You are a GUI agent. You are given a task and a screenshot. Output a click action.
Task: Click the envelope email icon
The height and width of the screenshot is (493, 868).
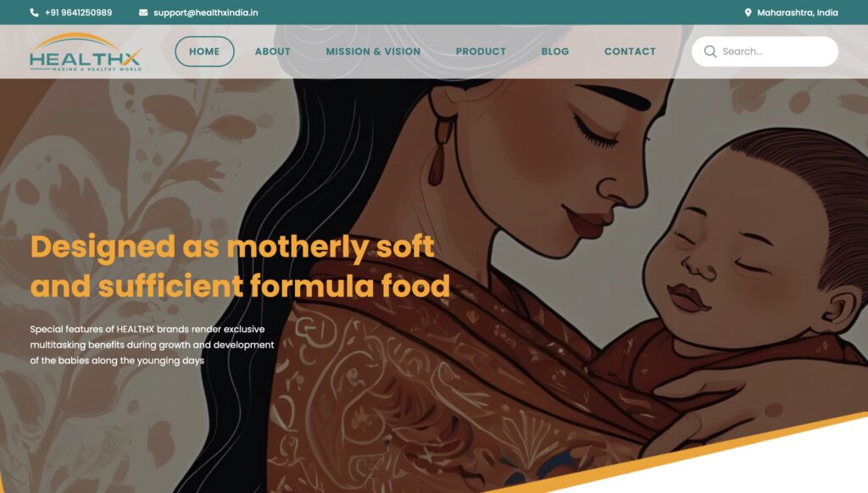point(143,12)
